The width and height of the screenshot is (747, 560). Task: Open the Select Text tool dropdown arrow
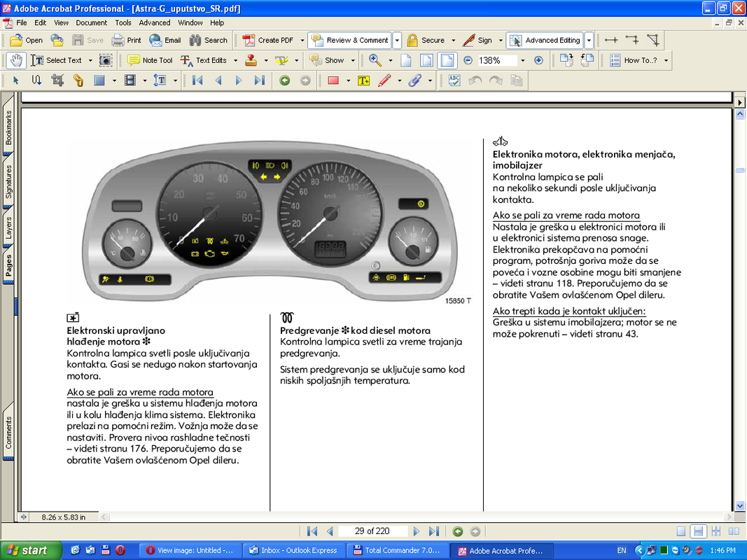click(x=90, y=60)
